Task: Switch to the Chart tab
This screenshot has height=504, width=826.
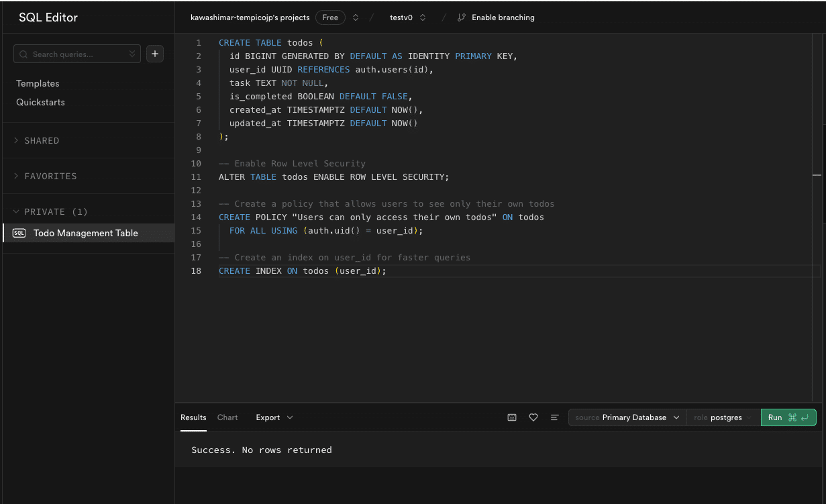Action: 227,417
